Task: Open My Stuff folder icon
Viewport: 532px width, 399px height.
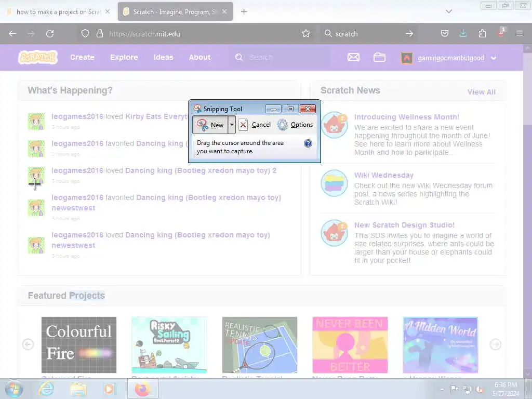Action: 379,57
